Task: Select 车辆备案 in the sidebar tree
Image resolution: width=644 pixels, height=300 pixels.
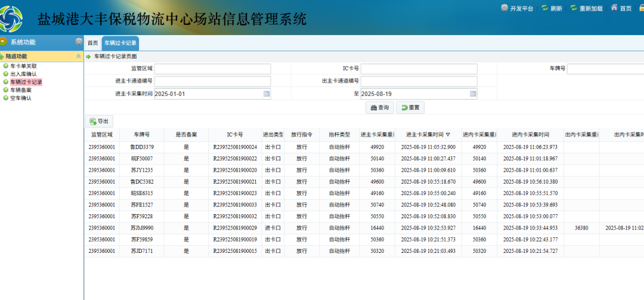Action: pyautogui.click(x=21, y=90)
